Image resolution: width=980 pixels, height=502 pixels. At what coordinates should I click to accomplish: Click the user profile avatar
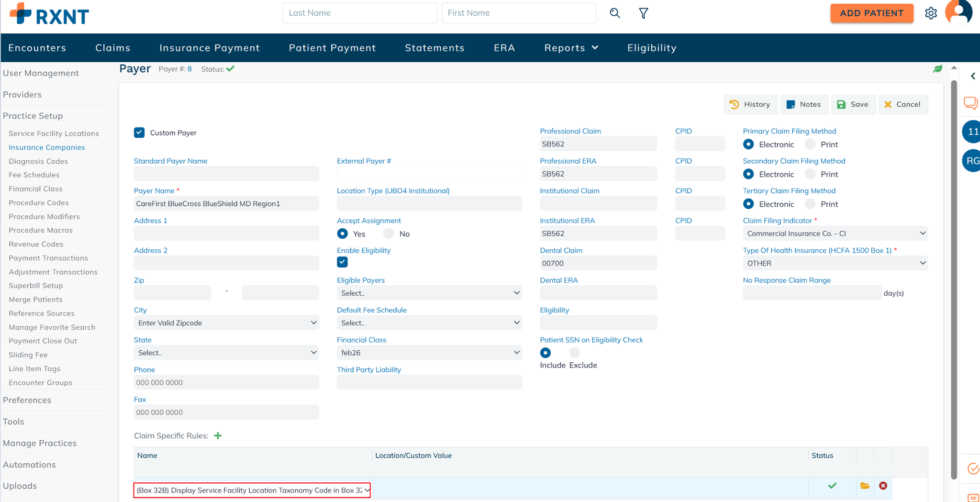click(x=959, y=12)
